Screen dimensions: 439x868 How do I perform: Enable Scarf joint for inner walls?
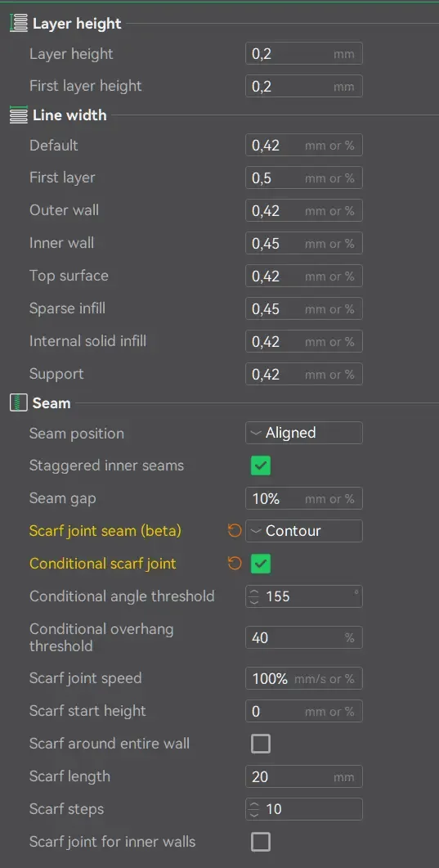coord(261,842)
